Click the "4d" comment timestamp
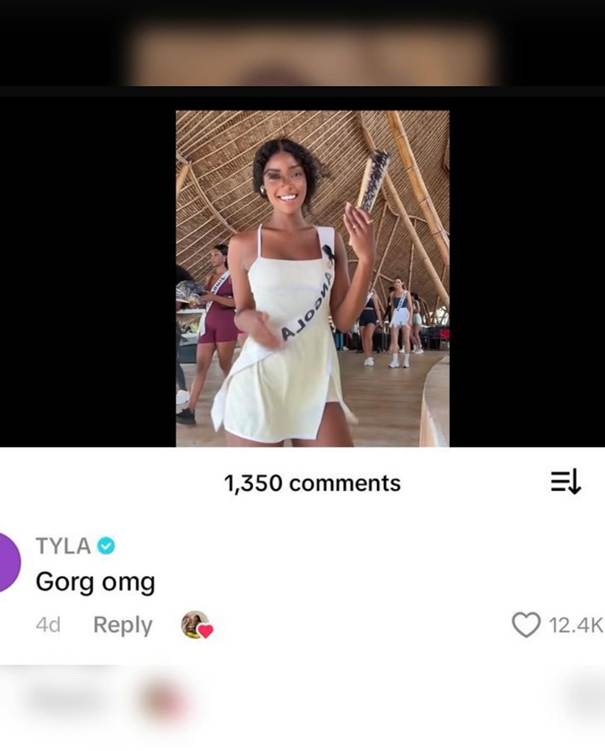The height and width of the screenshot is (751, 605). (x=48, y=625)
